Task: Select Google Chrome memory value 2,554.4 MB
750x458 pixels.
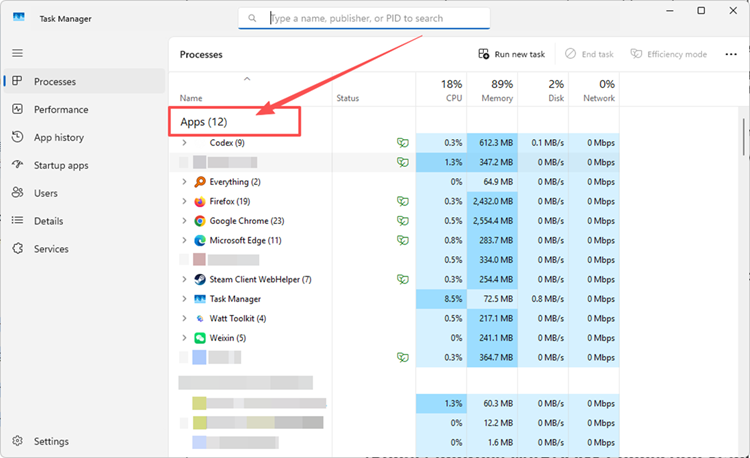Action: pos(492,221)
